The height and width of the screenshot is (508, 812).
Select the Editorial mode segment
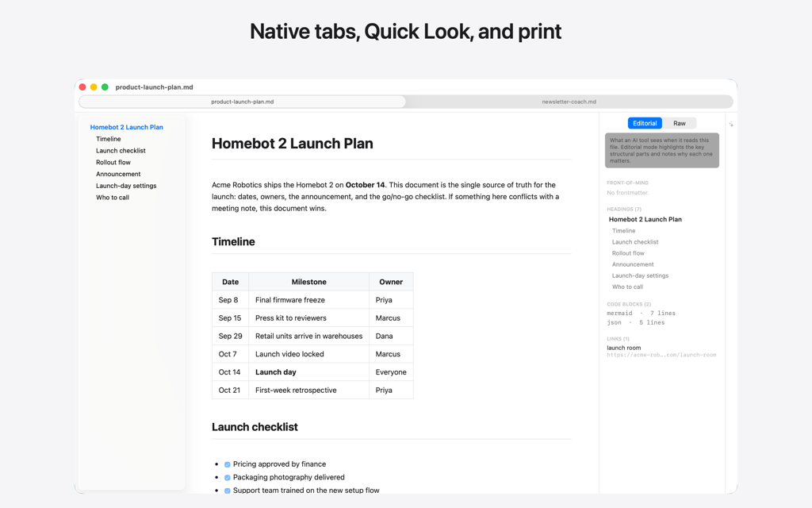(x=645, y=123)
